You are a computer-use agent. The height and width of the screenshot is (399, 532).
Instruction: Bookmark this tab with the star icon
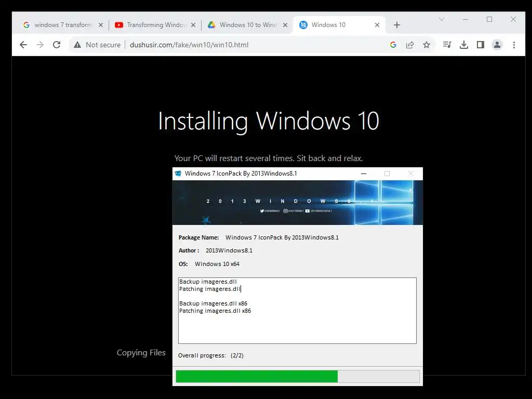[427, 45]
